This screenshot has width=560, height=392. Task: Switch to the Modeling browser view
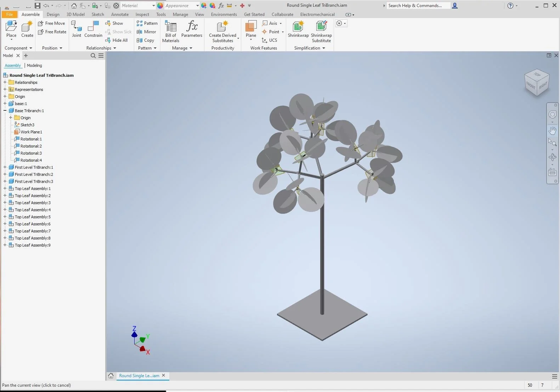34,65
